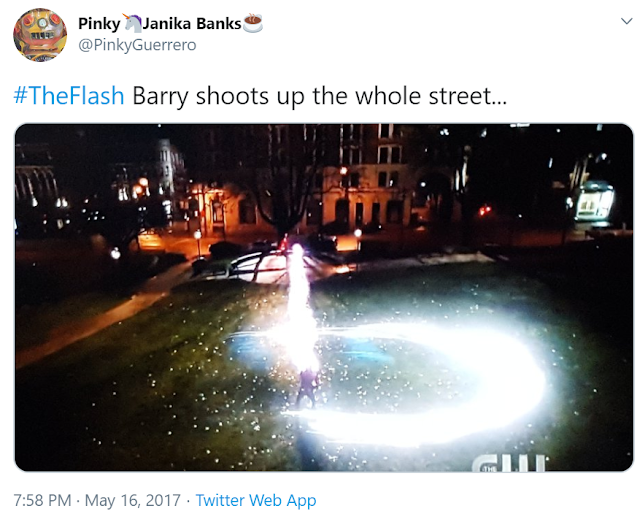Open the @PinkyGuerrero handle
The height and width of the screenshot is (514, 640).
click(137, 45)
